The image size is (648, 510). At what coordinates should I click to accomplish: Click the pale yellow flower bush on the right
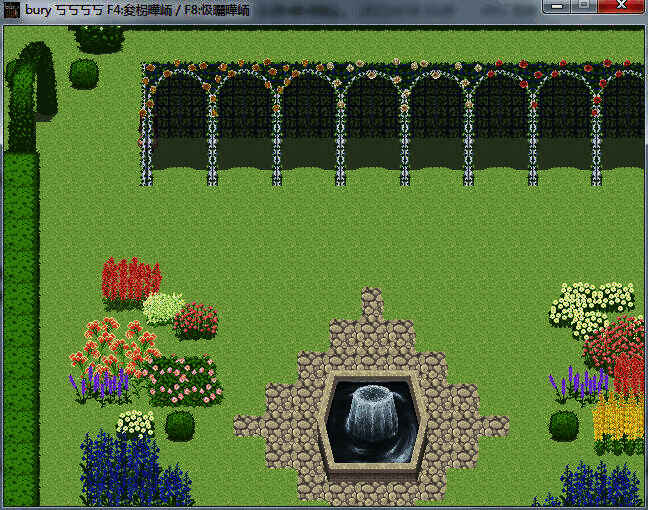pyautogui.click(x=590, y=306)
